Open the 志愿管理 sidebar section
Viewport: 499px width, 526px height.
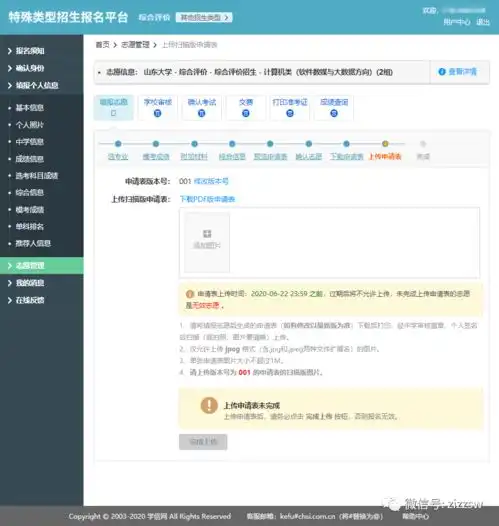(x=42, y=266)
